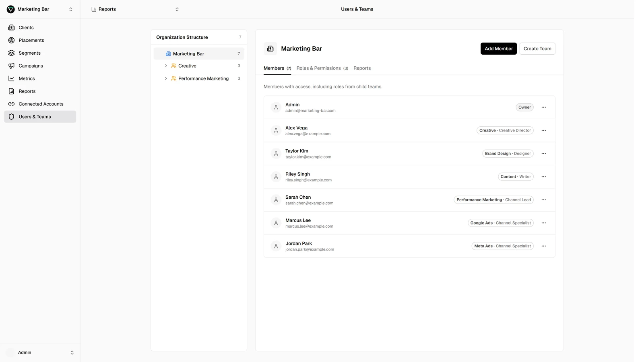644x362 pixels.
Task: Click Jordan Park's avatar icon
Action: (276, 246)
